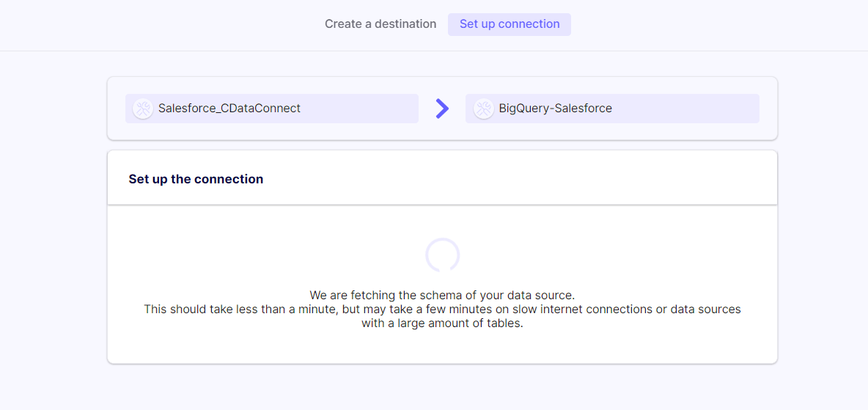Click "We are fetching the schema" message line
Viewport: 868px width, 410px height.
click(x=442, y=296)
